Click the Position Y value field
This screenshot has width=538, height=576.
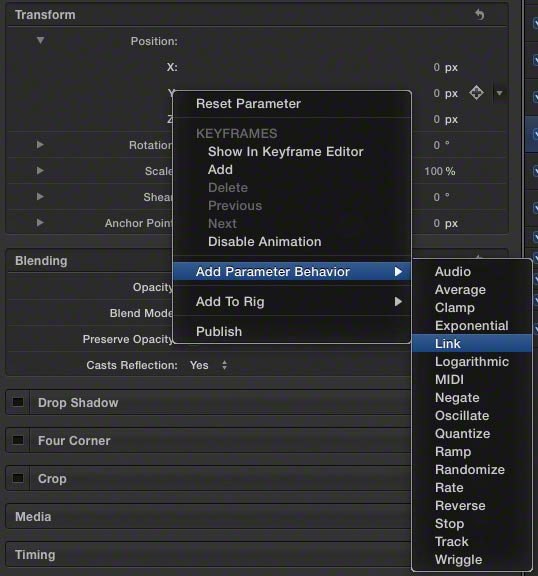[445, 94]
